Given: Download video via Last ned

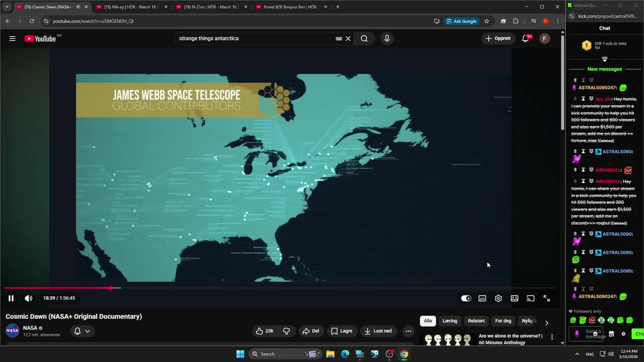Looking at the screenshot, I should coord(378,331).
